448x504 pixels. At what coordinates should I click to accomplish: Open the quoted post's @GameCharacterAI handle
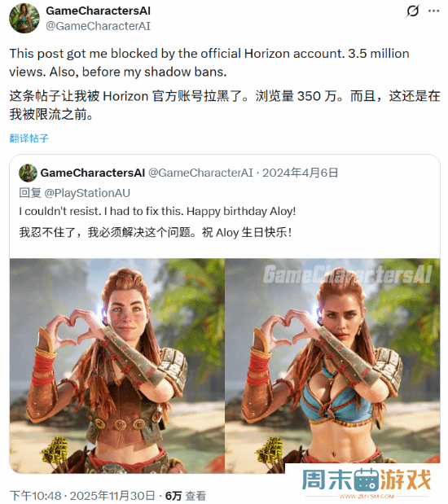(x=200, y=173)
